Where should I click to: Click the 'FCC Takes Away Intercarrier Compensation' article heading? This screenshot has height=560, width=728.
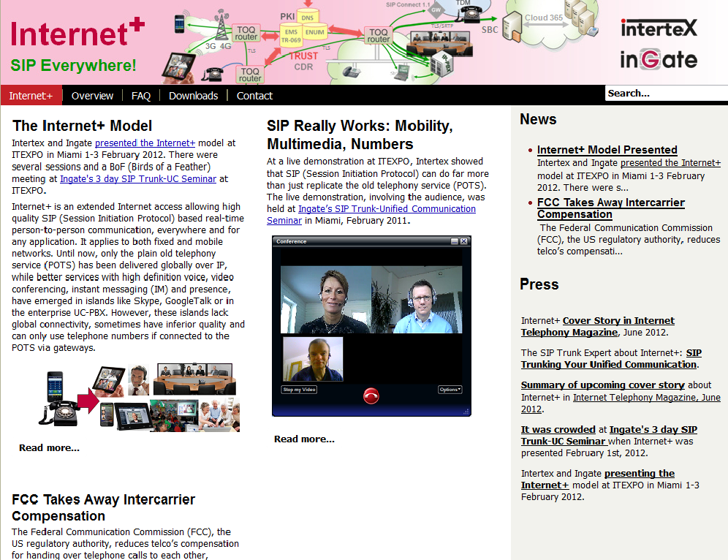point(104,507)
